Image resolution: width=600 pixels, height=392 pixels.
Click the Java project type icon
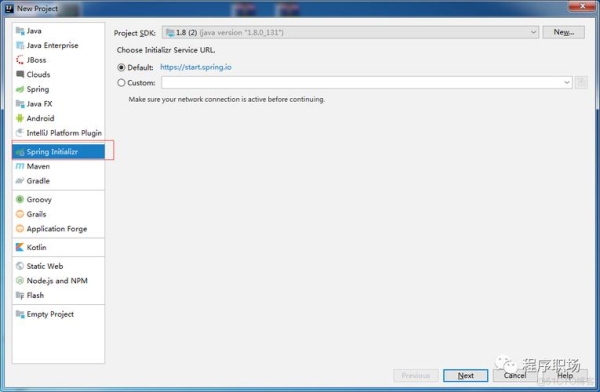pos(20,31)
